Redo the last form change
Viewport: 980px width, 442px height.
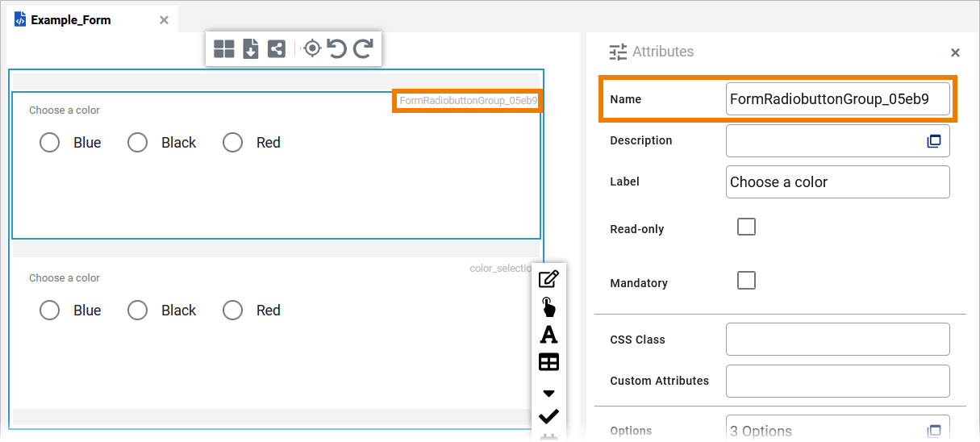(363, 49)
